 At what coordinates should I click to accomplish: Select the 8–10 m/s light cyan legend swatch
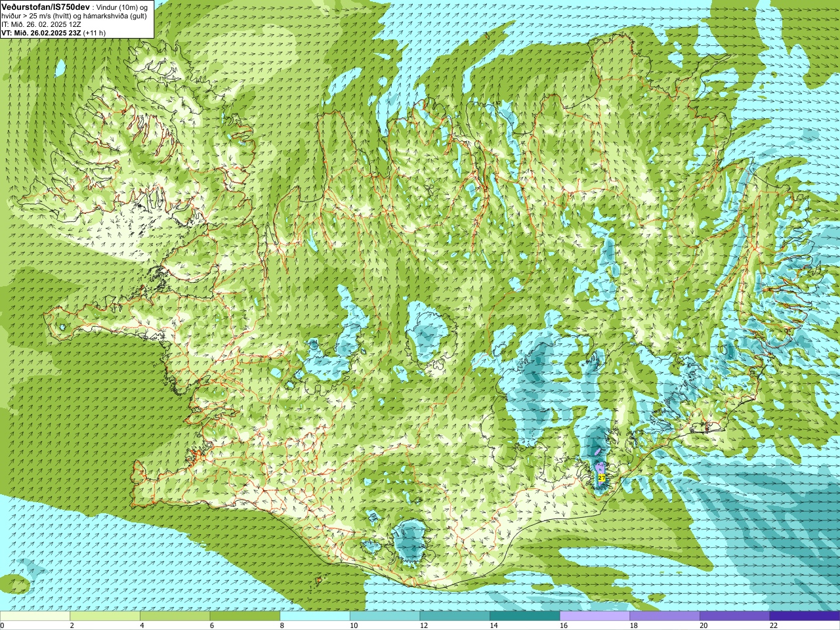click(x=315, y=616)
